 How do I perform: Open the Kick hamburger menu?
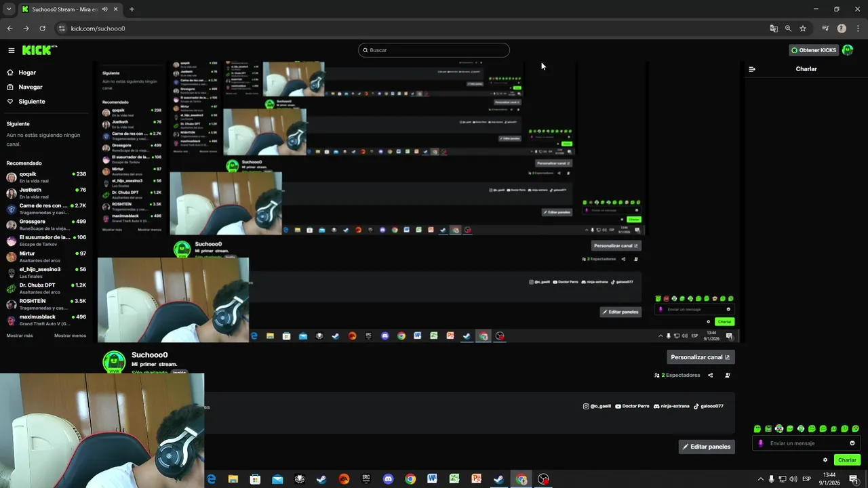(x=12, y=50)
